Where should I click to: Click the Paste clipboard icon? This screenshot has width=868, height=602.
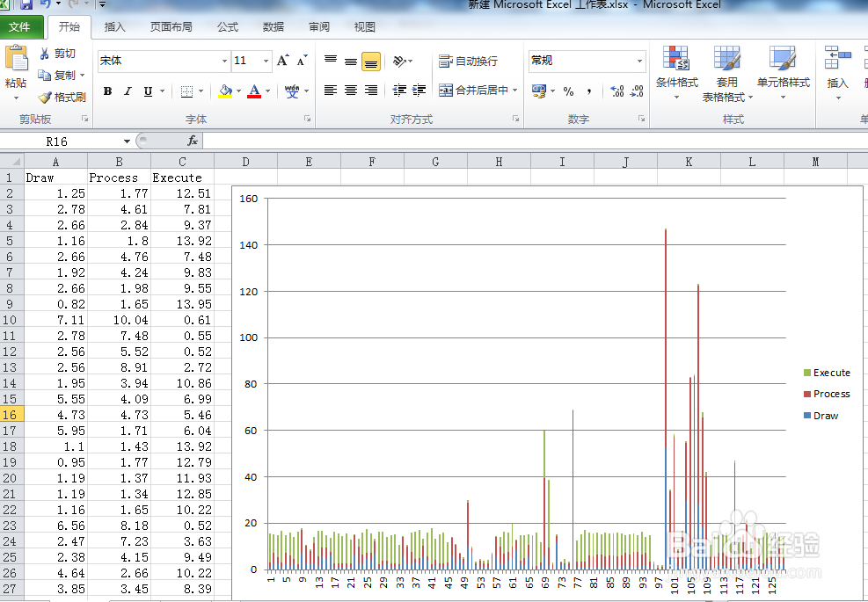(x=16, y=59)
